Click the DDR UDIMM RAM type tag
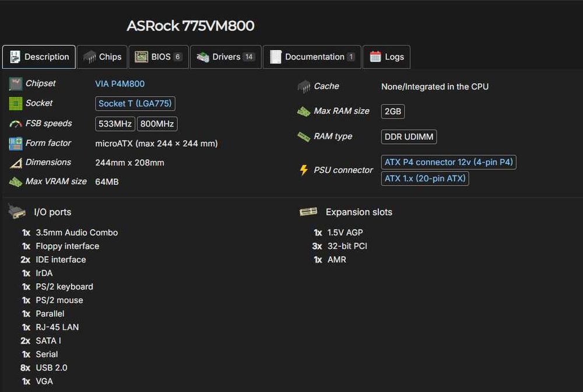 click(409, 137)
